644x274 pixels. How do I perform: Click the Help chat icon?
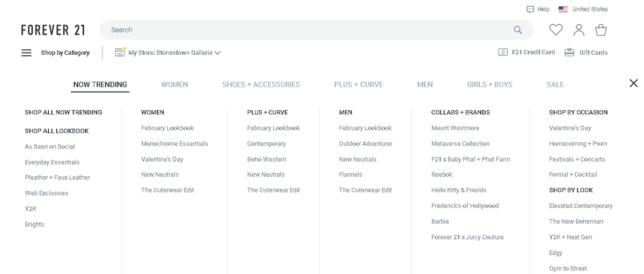pos(530,9)
